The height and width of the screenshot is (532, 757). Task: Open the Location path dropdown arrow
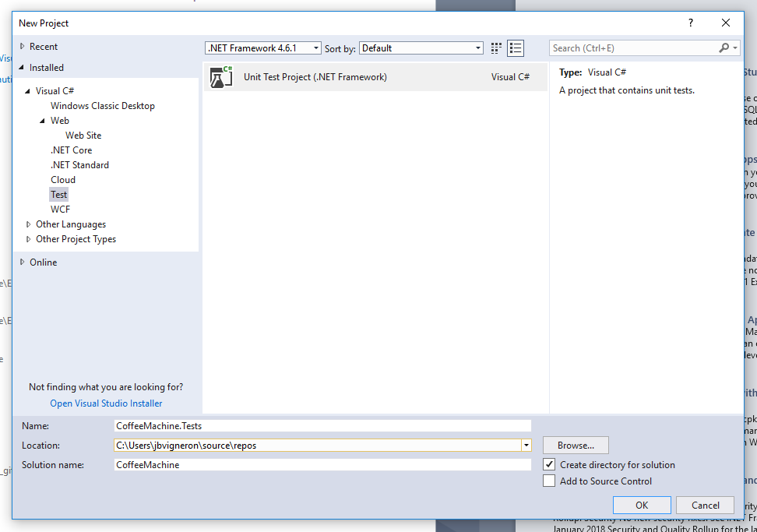pos(526,445)
